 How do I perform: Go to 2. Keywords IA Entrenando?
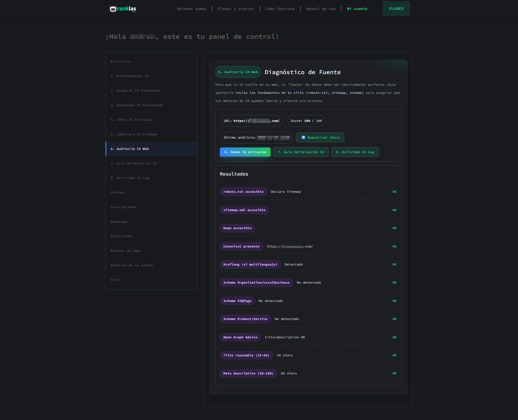(135, 91)
